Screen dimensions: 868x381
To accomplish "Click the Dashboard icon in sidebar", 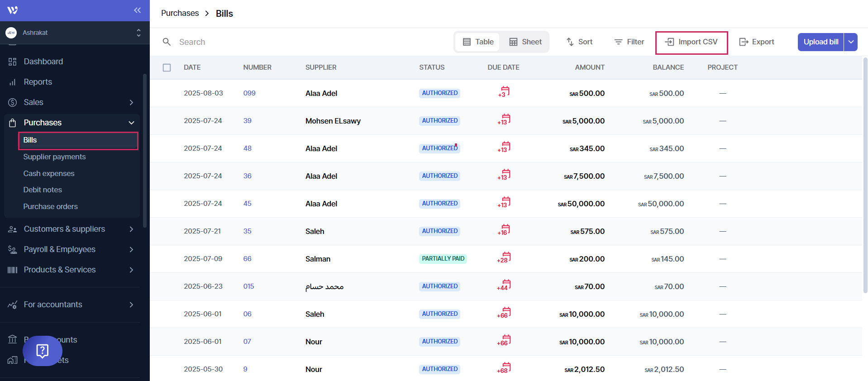I will pos(13,62).
